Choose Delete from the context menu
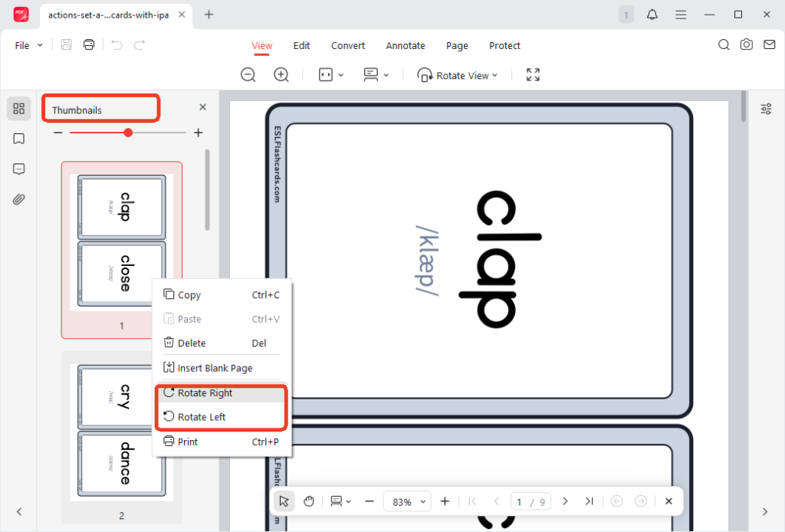The width and height of the screenshot is (785, 532). click(x=222, y=343)
